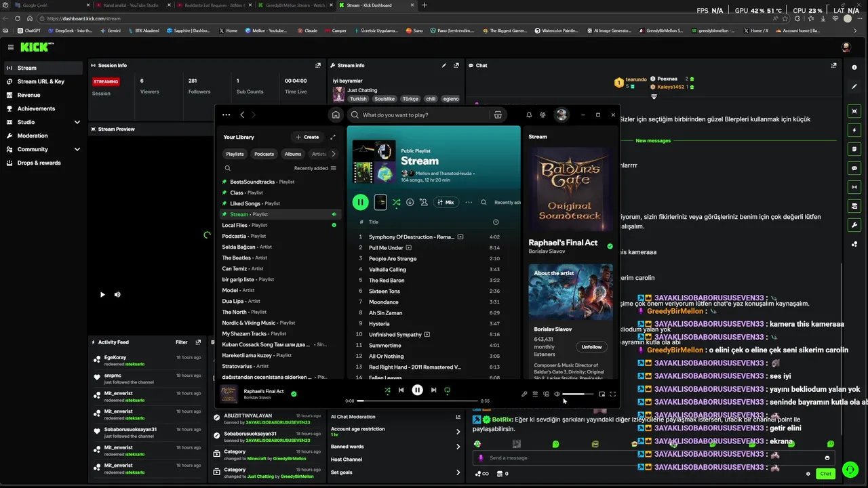Viewport: 868px width, 488px height.
Task: Skip to next track in Spotify
Action: (x=433, y=390)
